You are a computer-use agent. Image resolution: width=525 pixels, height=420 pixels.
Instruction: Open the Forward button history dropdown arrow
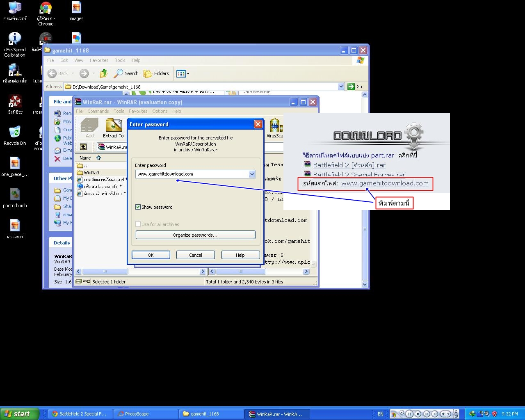click(94, 73)
